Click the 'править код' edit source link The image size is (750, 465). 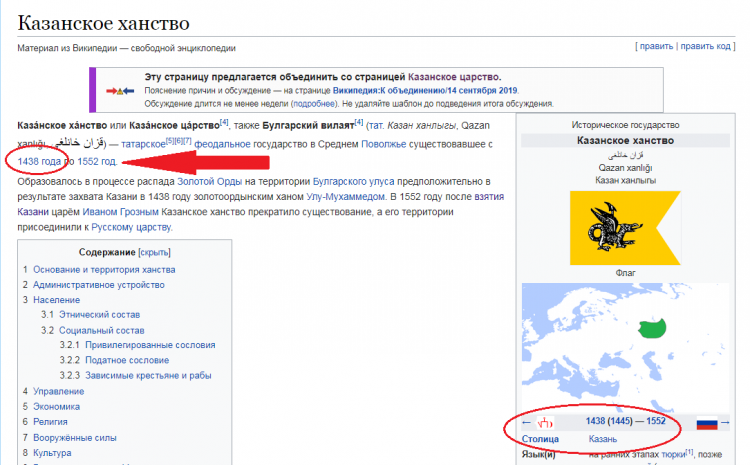706,46
